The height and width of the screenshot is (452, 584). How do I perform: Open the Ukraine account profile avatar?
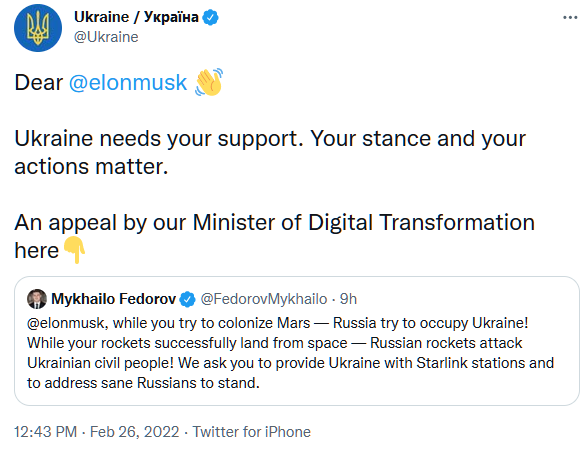[x=38, y=28]
